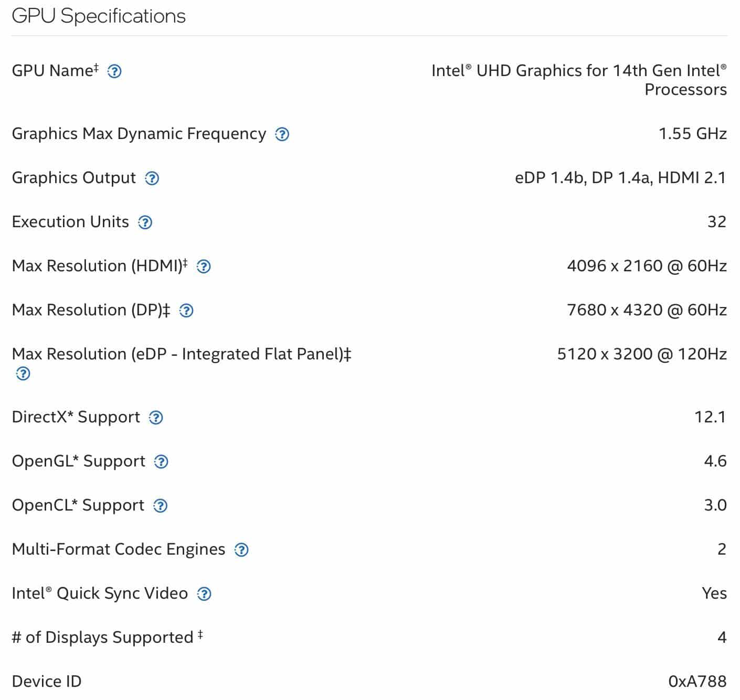The image size is (740, 700).
Task: Select the Yes value for Quick Sync Video
Action: [715, 593]
